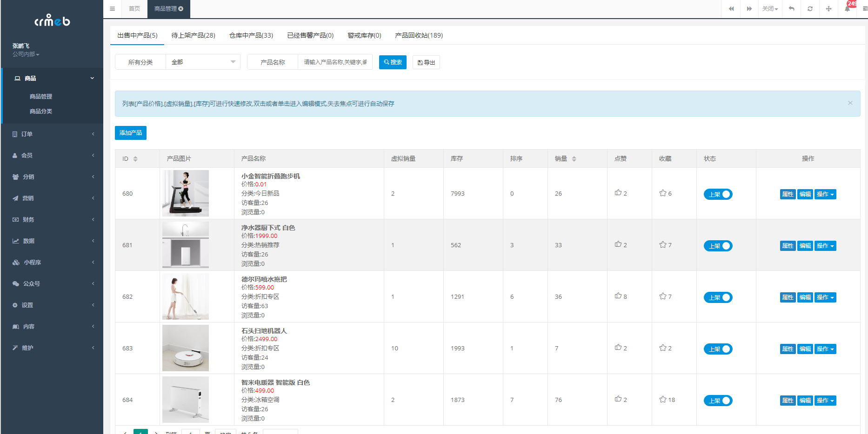Focus the 产品名称 search input field
Viewport: 868px width, 434px height.
(335, 62)
